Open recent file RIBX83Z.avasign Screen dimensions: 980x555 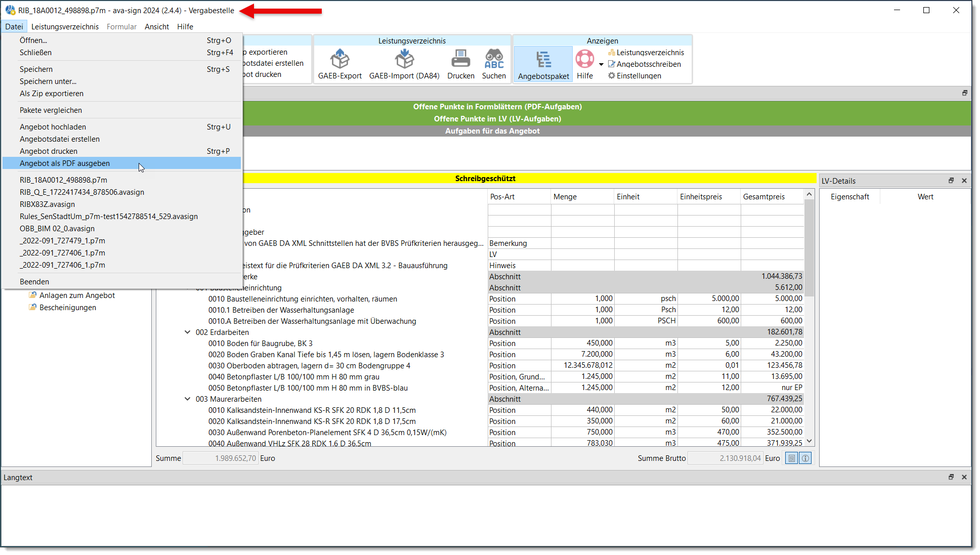point(121,204)
